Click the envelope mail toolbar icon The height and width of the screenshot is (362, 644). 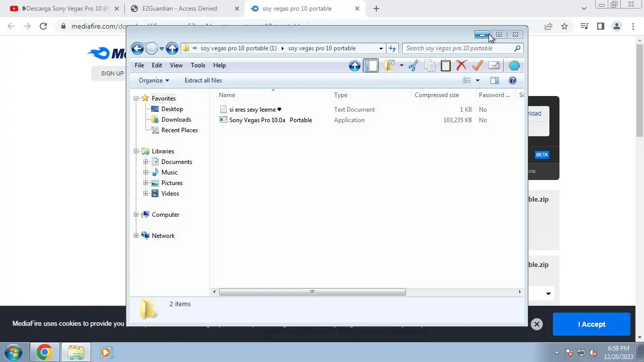494,65
